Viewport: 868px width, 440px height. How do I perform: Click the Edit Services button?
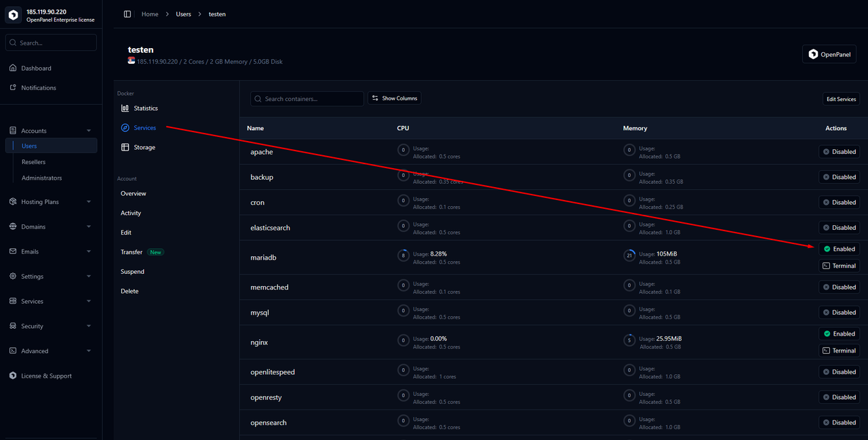(x=841, y=99)
